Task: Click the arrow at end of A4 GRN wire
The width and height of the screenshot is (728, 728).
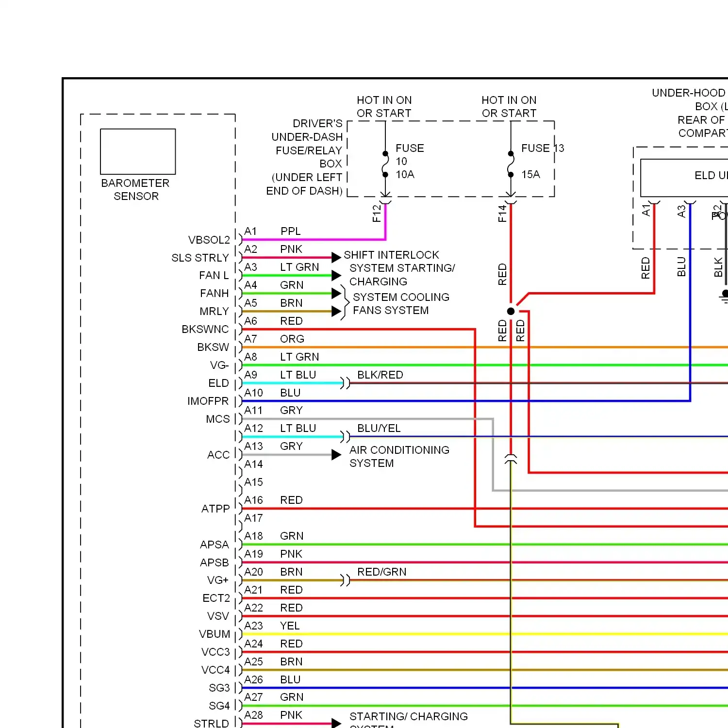Action: (336, 293)
